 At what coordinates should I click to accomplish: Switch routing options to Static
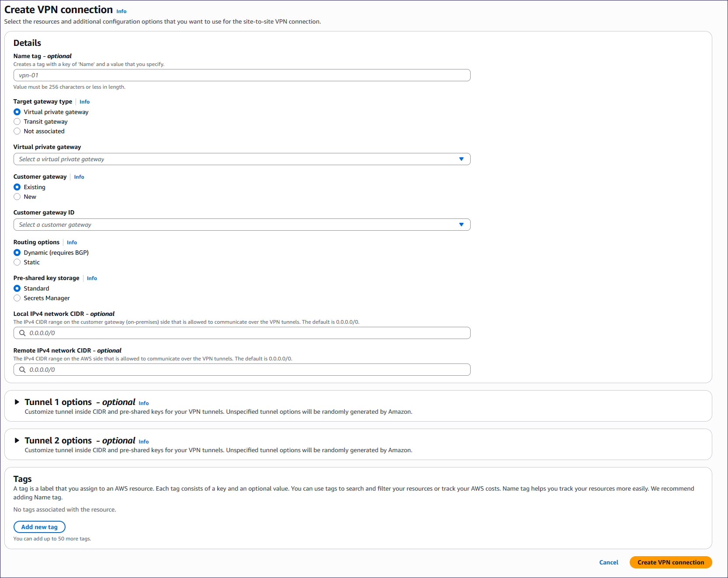17,262
